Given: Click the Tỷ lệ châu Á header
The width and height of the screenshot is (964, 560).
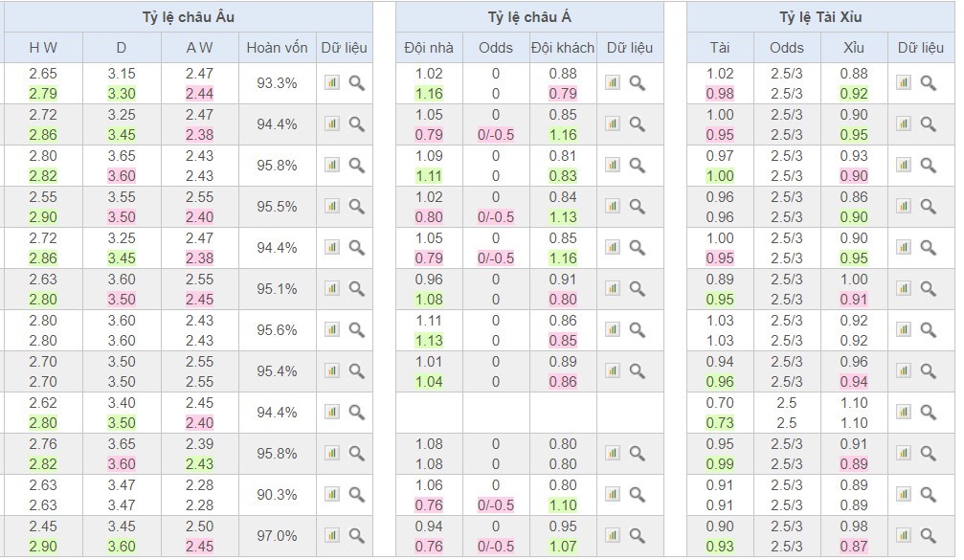Looking at the screenshot, I should (528, 17).
